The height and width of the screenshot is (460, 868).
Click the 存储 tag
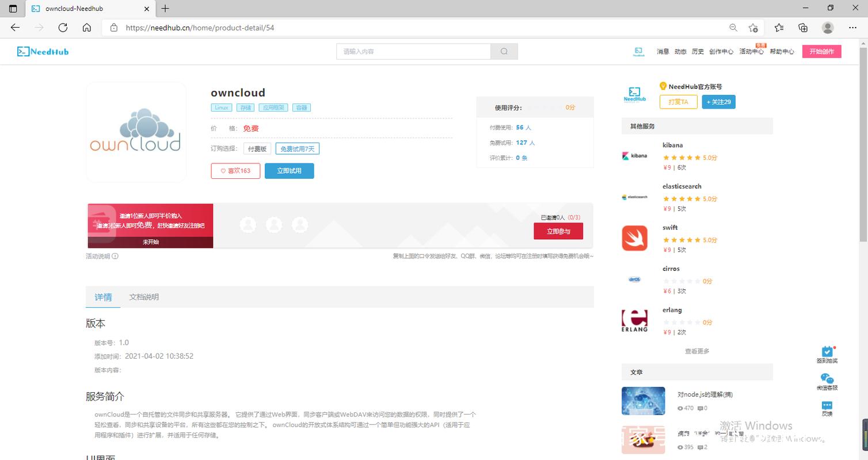click(246, 108)
